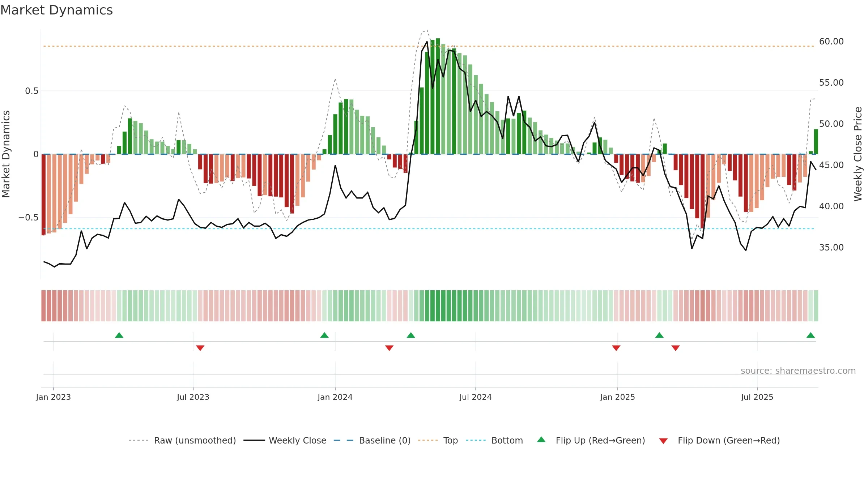Toggle Top legend entry

pos(438,440)
